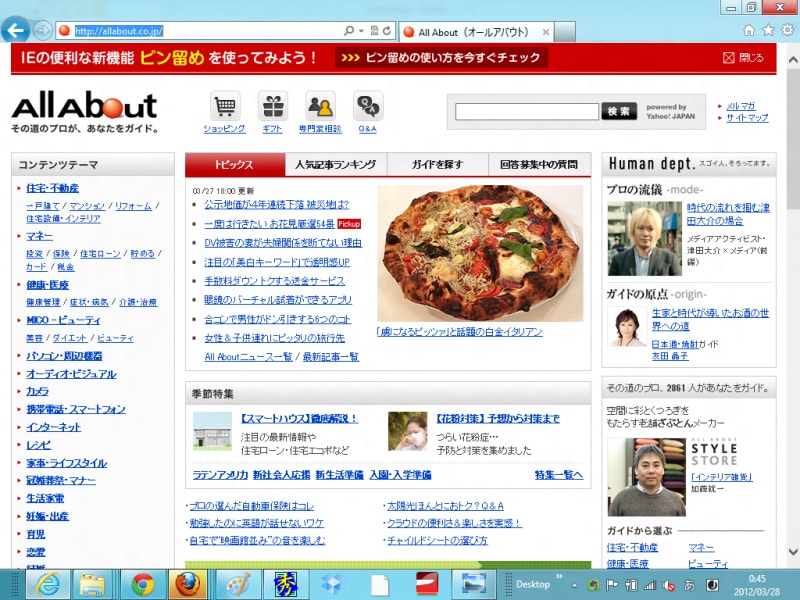Open Favorites with the star icon
Viewport: 800px width, 600px height.
[768, 30]
